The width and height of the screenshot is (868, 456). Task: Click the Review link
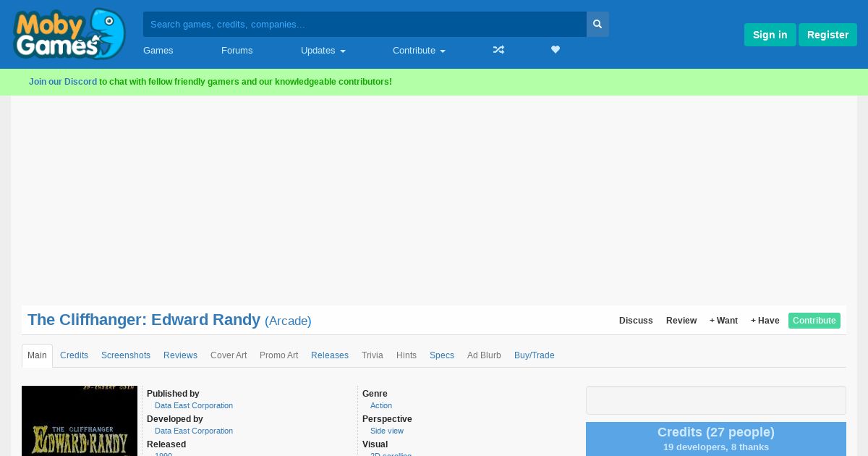681,321
